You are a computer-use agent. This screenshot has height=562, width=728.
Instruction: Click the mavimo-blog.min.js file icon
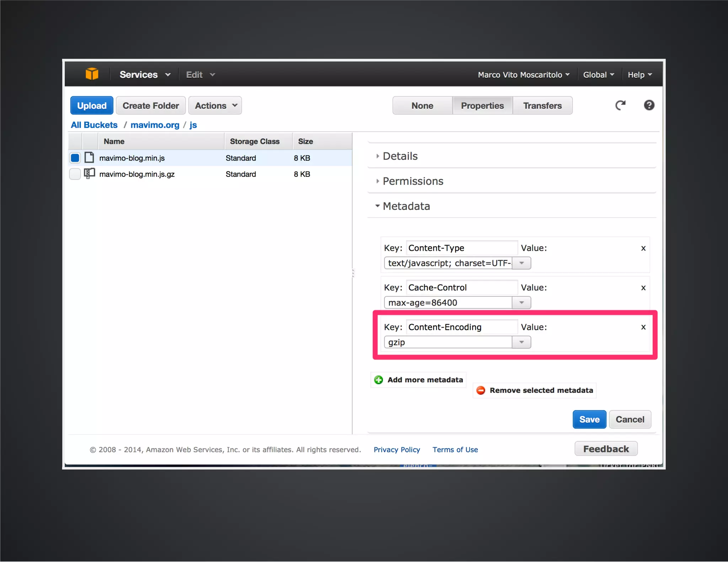(x=89, y=158)
